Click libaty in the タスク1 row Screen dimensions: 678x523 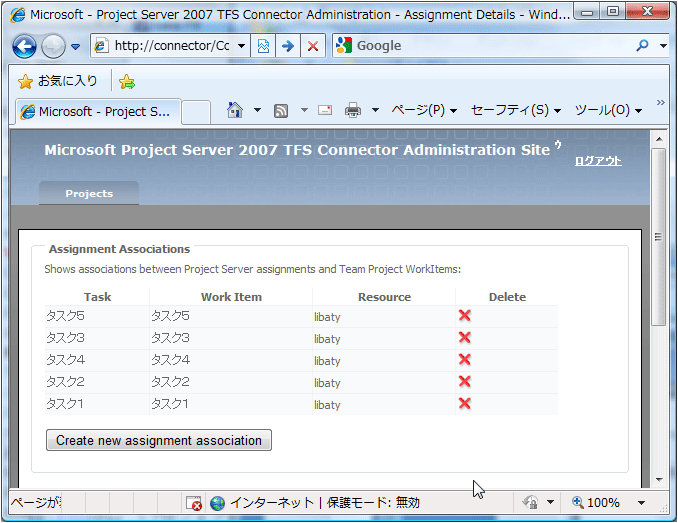327,405
